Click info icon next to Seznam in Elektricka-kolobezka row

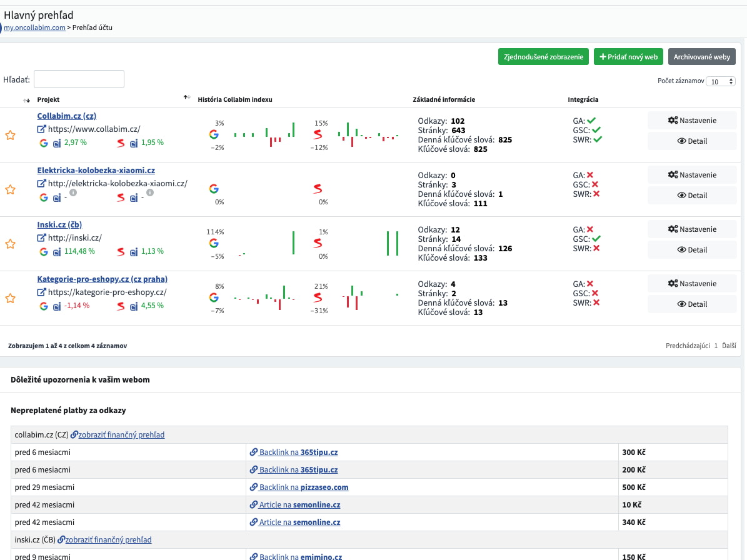(150, 193)
